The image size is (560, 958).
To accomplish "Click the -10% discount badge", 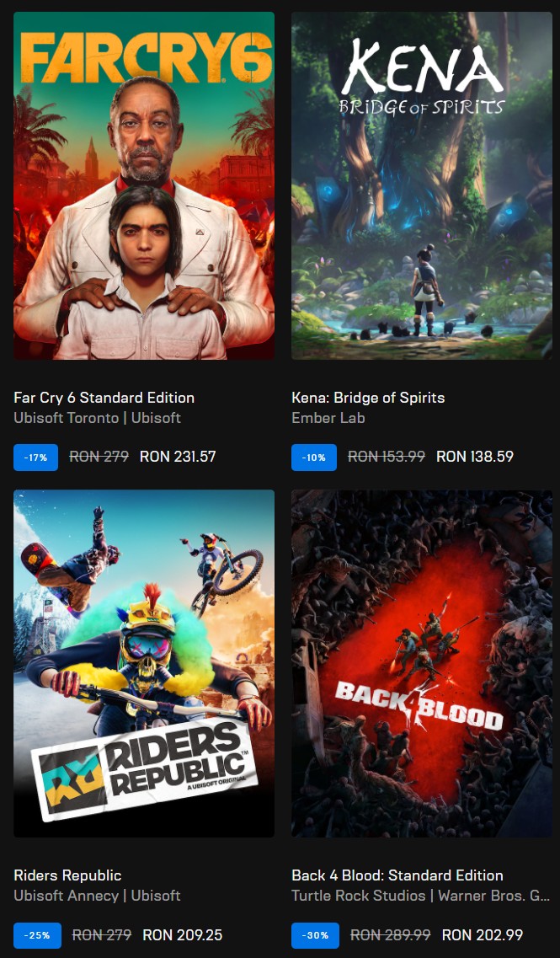I will pyautogui.click(x=314, y=458).
